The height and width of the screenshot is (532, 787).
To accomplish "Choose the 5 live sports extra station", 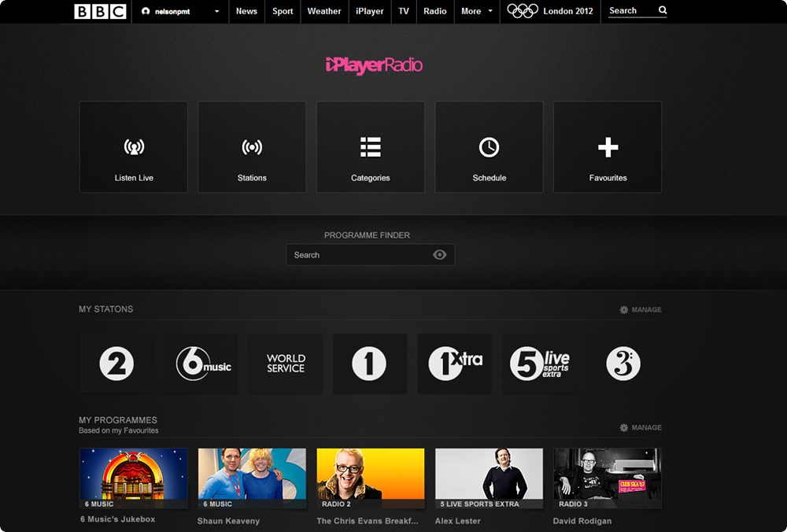I will click(539, 364).
